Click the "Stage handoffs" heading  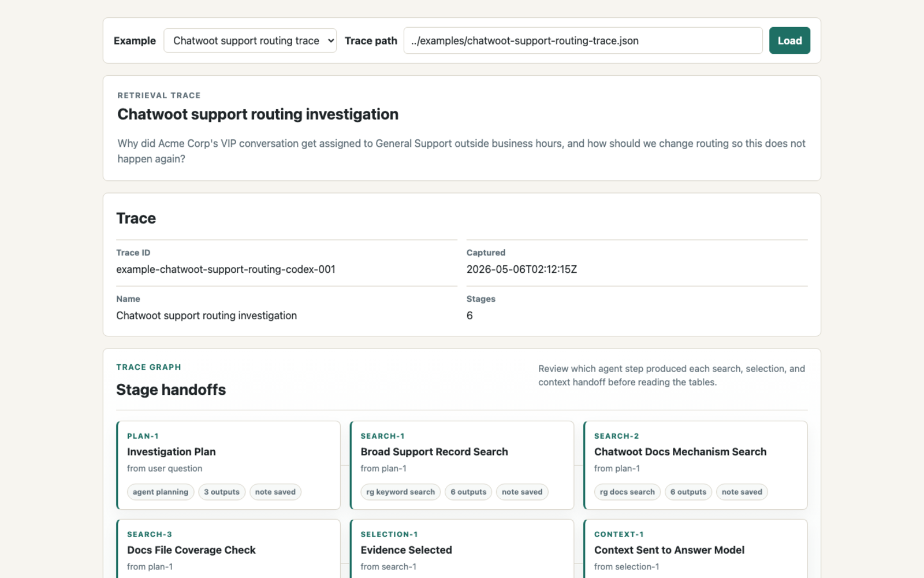click(171, 390)
